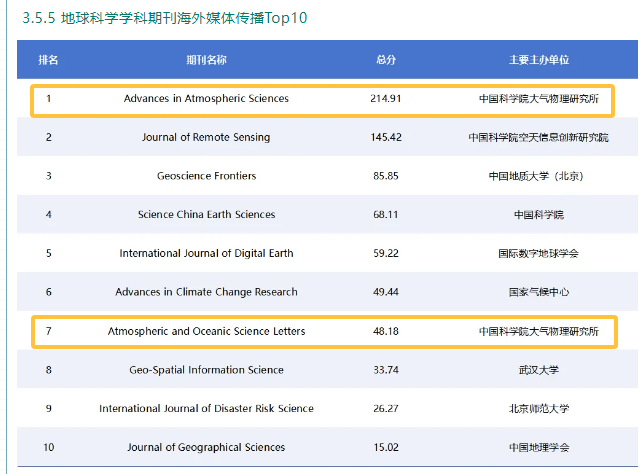This screenshot has height=474, width=642.
Task: Open Advances in Atmospheric Sciences journal entry
Action: pos(206,99)
